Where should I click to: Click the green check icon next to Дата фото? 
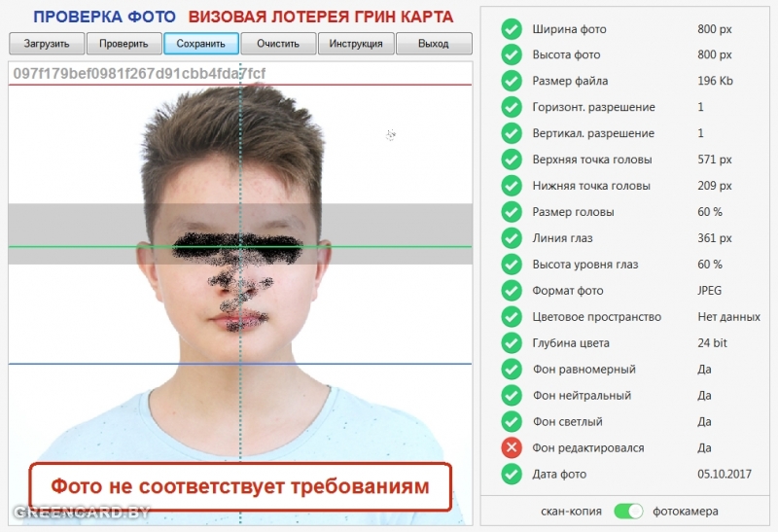tap(512, 475)
